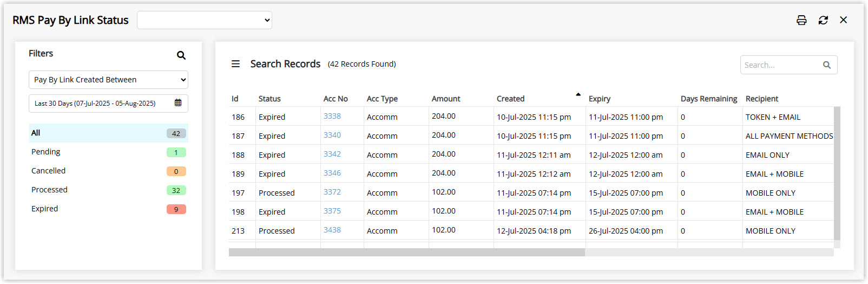Click magnifier in records search box
The height and width of the screenshot is (284, 868).
pyautogui.click(x=827, y=65)
